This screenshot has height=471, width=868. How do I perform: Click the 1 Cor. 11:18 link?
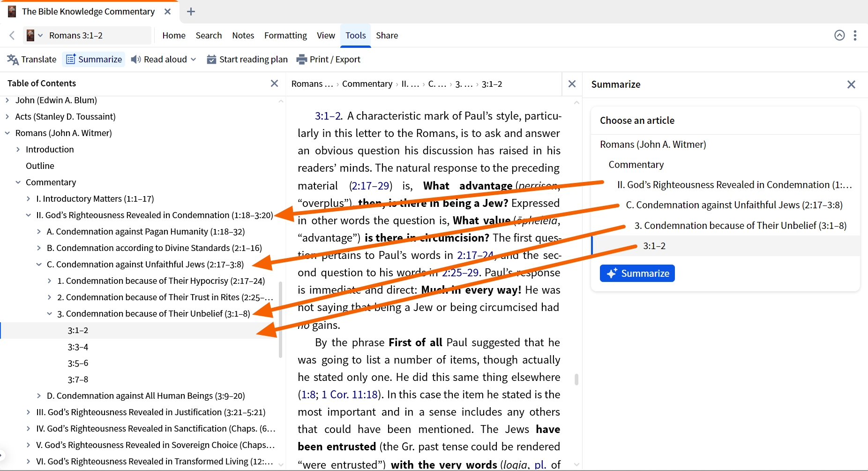(350, 395)
